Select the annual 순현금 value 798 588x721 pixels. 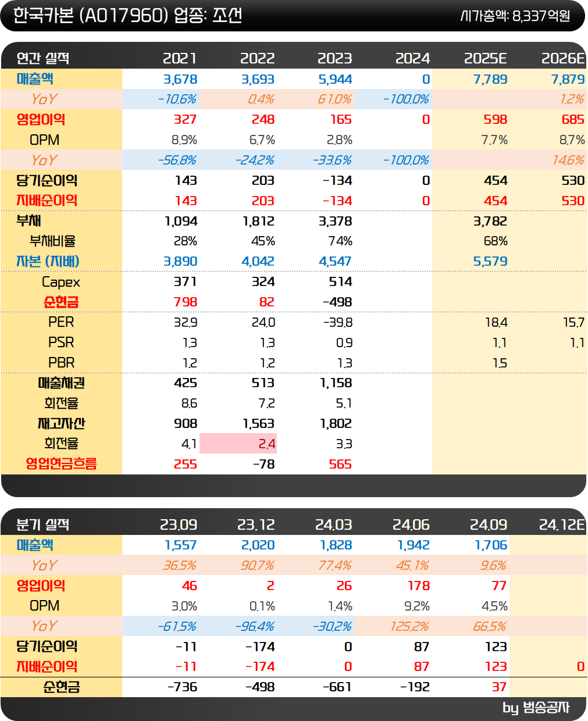tap(185, 302)
